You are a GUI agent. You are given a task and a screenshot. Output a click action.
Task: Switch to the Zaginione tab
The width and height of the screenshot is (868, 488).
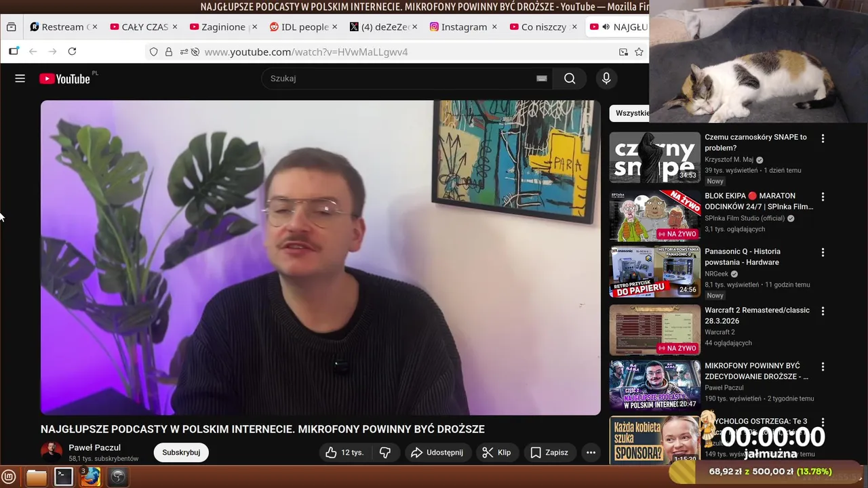pyautogui.click(x=224, y=27)
